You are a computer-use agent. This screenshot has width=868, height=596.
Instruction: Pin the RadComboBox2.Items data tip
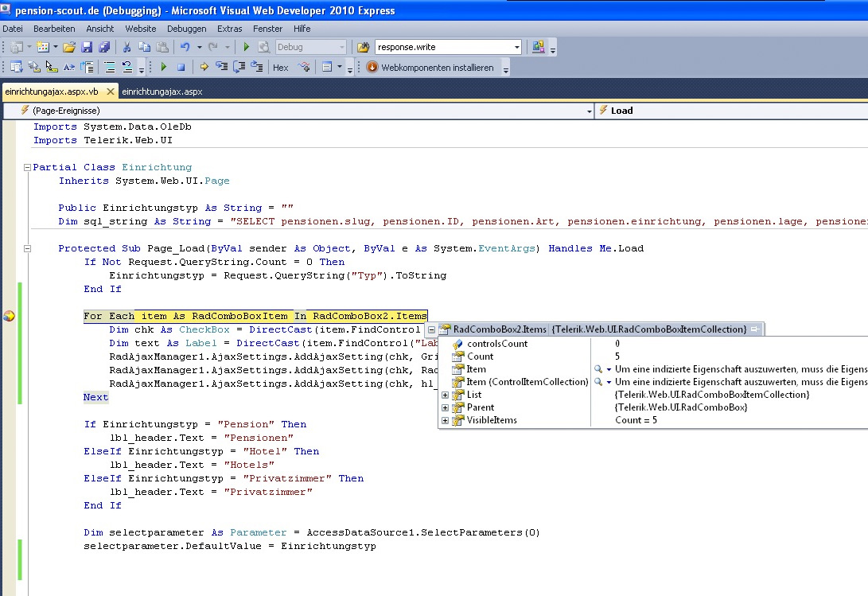756,329
